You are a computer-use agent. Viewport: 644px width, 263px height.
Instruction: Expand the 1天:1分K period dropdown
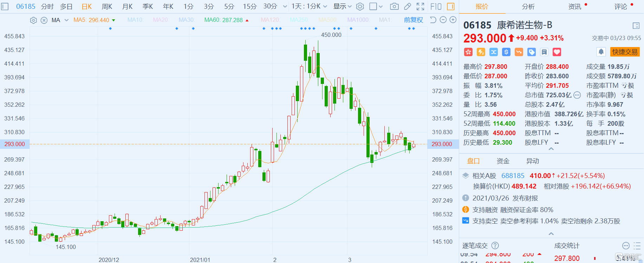click(x=309, y=6)
